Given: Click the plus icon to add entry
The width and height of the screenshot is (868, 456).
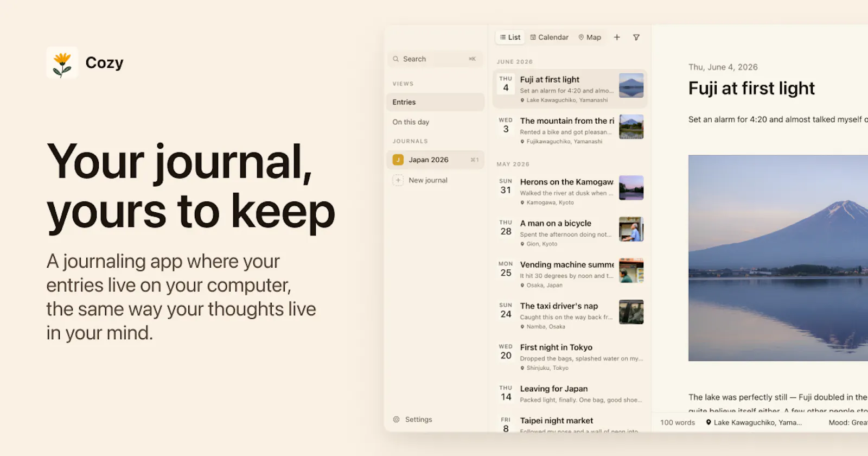Looking at the screenshot, I should [617, 37].
